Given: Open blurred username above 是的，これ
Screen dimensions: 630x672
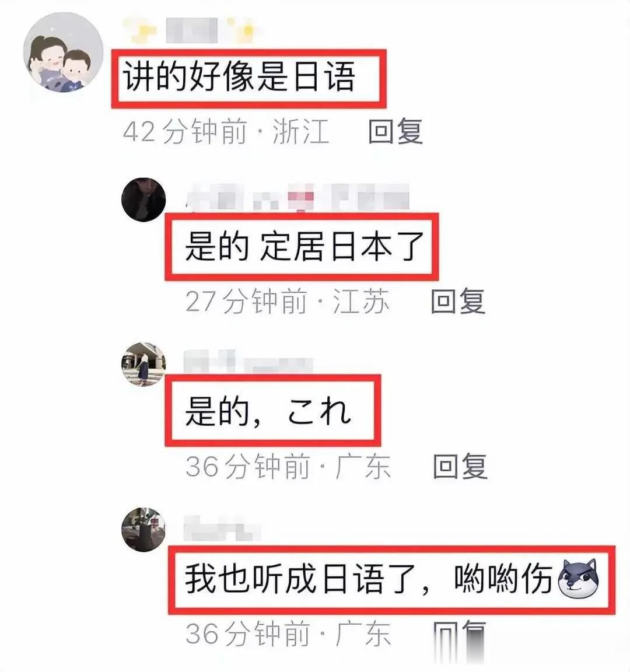Looking at the screenshot, I should pyautogui.click(x=249, y=362).
